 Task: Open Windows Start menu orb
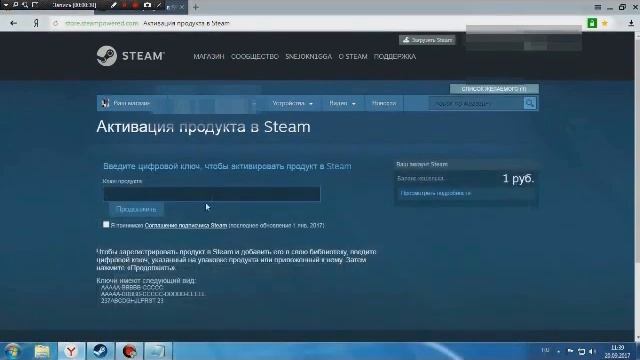[12, 351]
